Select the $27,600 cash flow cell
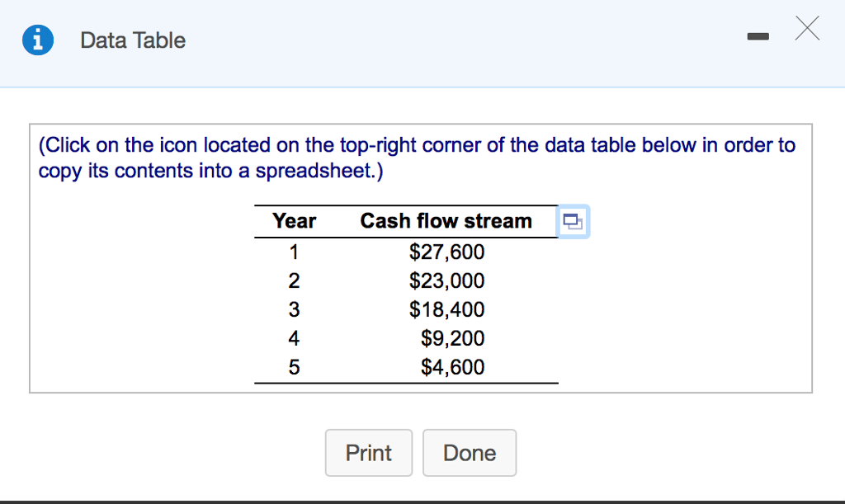Viewport: 845px width, 504px height. pos(446,252)
